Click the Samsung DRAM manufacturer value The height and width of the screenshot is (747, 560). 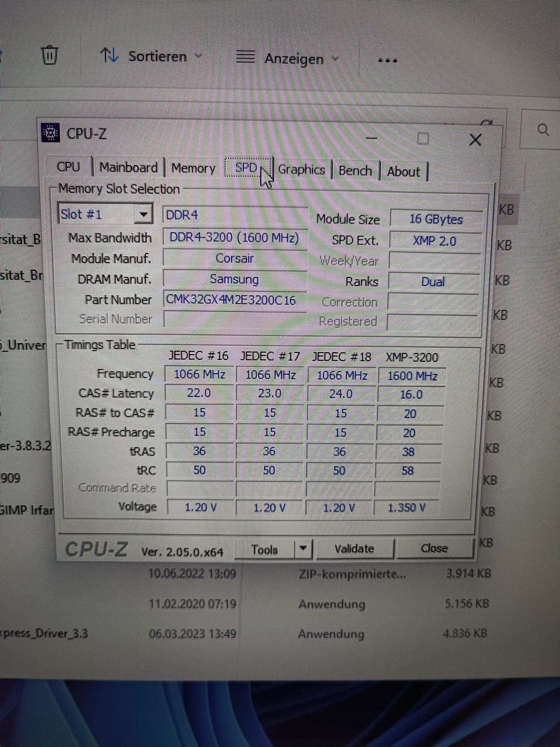[x=234, y=279]
